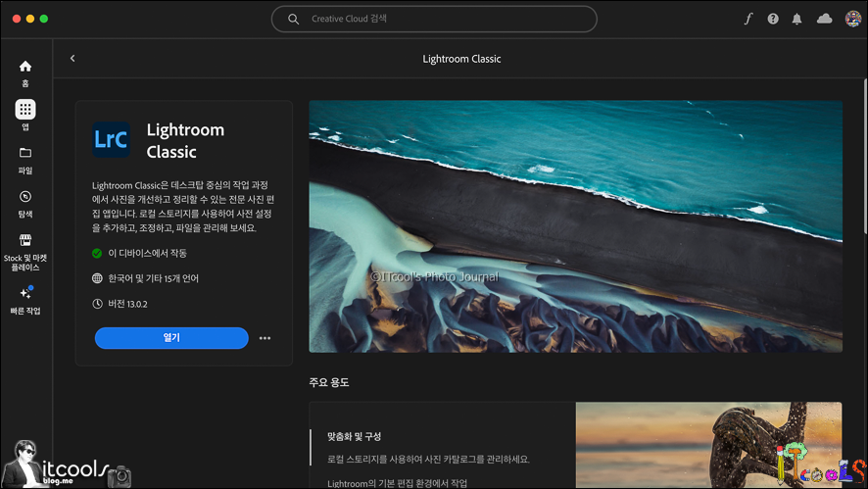The width and height of the screenshot is (868, 489).
Task: Click the Home icon in sidebar
Action: (x=25, y=67)
